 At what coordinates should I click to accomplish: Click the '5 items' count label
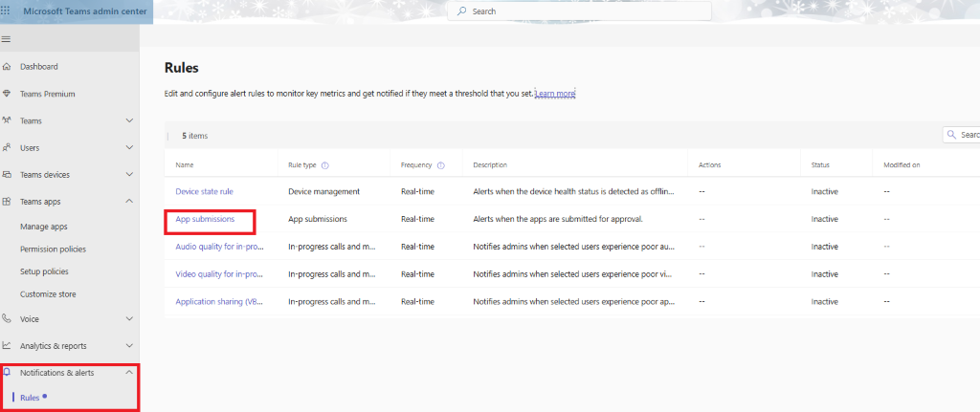[x=195, y=136]
